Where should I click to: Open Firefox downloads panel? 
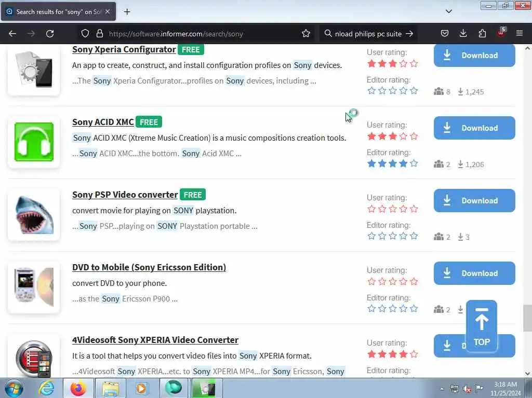(463, 33)
